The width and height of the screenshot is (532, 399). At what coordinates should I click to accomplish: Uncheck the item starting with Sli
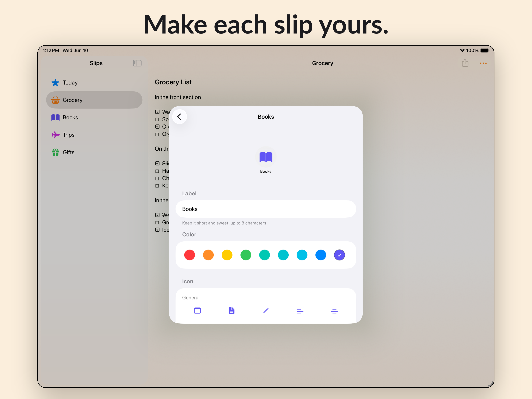(x=157, y=163)
